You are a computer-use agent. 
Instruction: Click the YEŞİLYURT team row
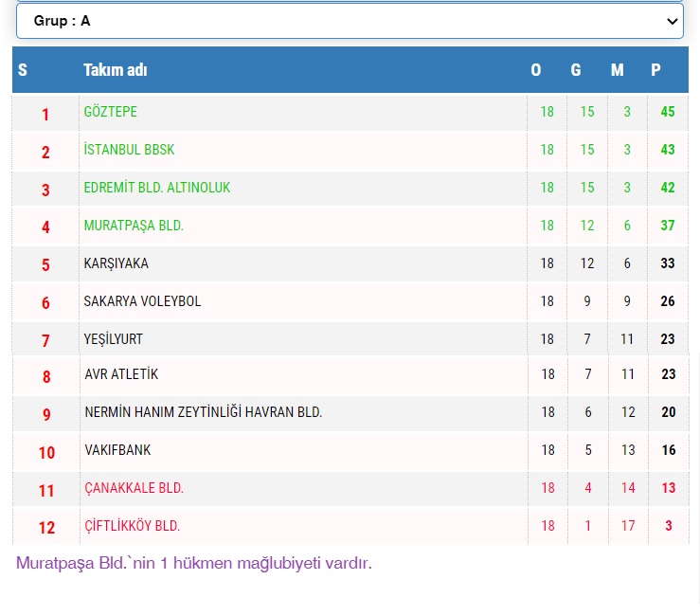tap(114, 339)
